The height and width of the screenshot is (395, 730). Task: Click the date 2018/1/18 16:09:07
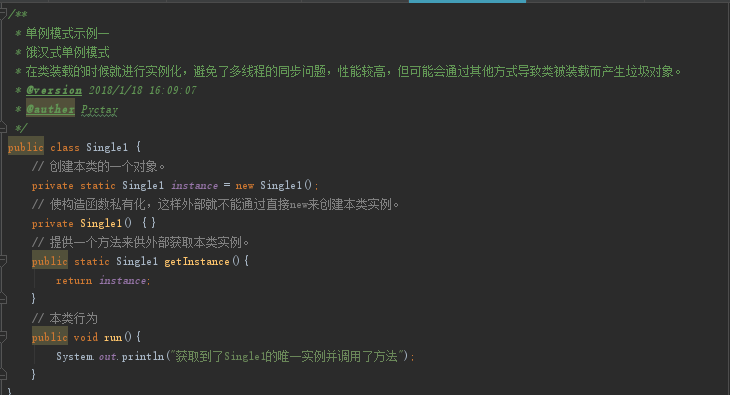point(143,90)
